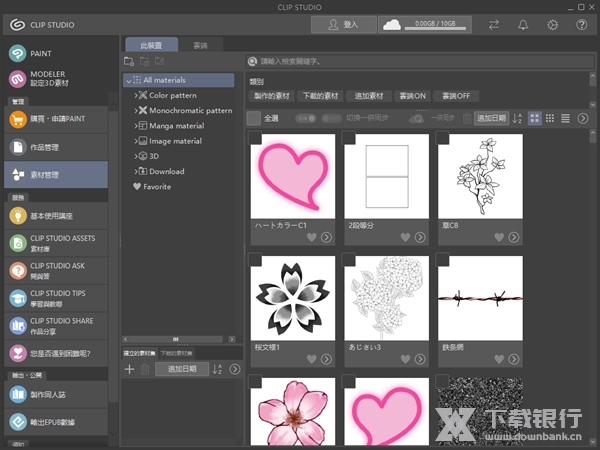
Task: Click the notification bell icon
Action: coord(522,25)
